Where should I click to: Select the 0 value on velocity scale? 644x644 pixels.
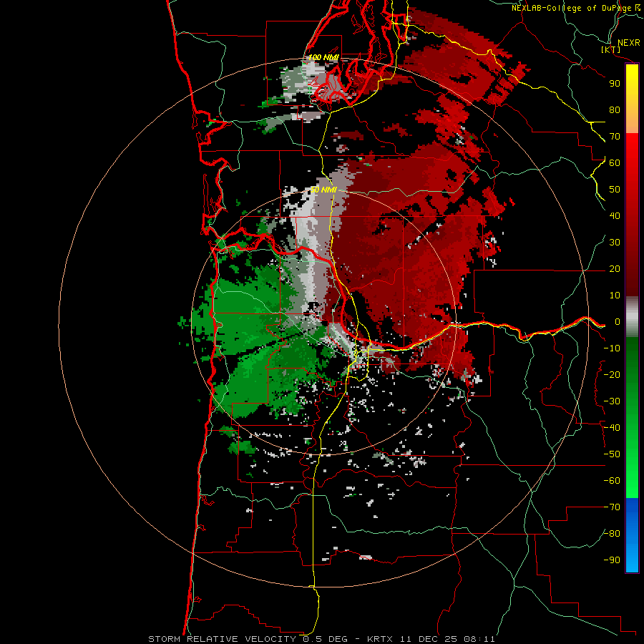pyautogui.click(x=618, y=322)
